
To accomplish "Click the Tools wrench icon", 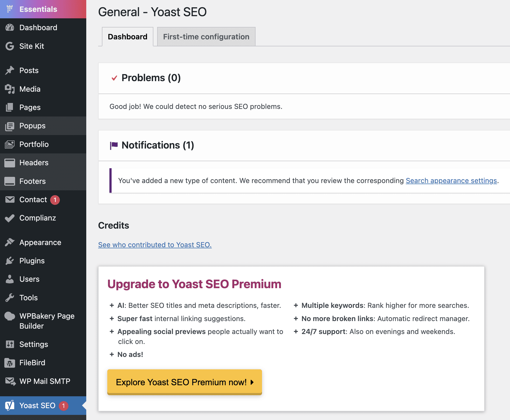I will pyautogui.click(x=10, y=298).
